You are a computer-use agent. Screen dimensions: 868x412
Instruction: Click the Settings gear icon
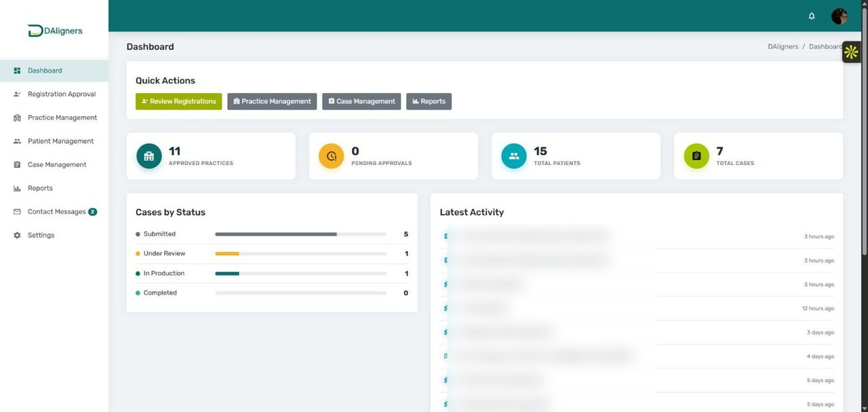[x=17, y=236]
